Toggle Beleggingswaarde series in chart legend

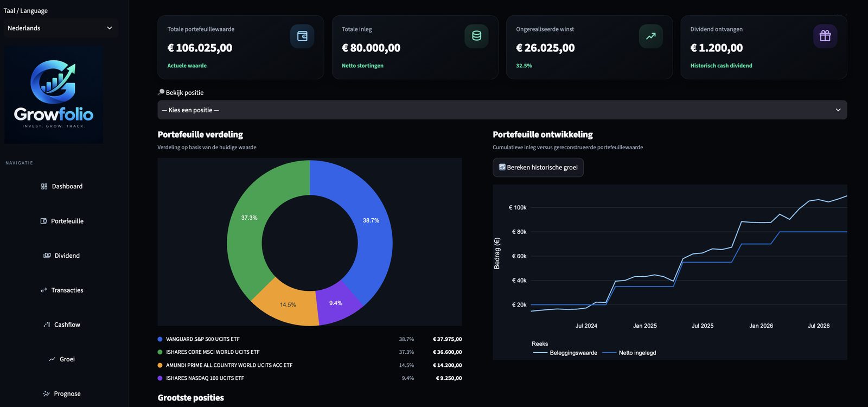coord(565,353)
